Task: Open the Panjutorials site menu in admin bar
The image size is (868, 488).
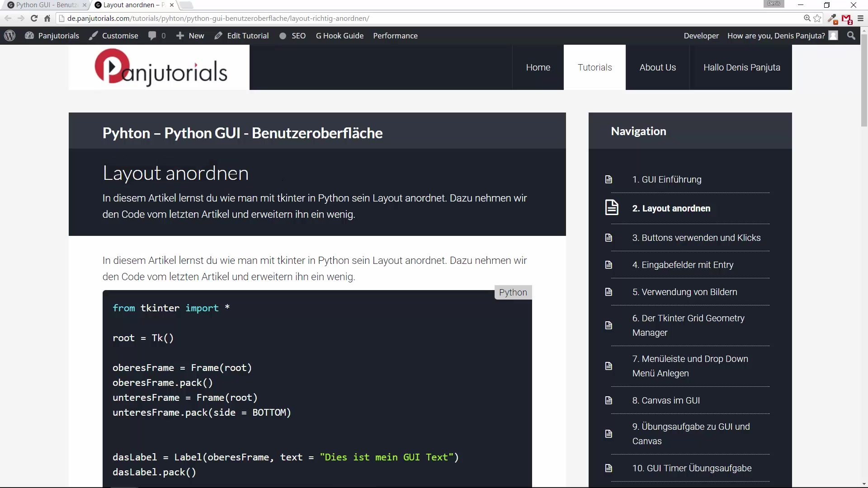Action: [52, 36]
